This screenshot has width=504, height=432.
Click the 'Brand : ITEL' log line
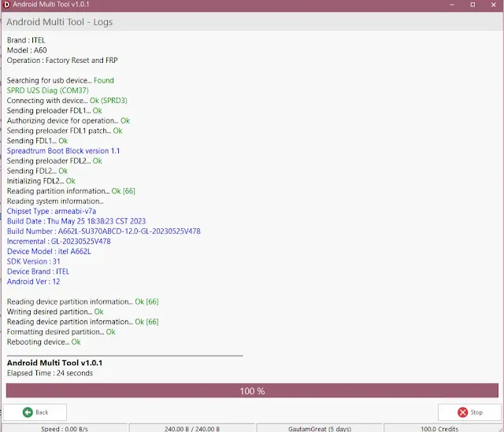coord(26,40)
